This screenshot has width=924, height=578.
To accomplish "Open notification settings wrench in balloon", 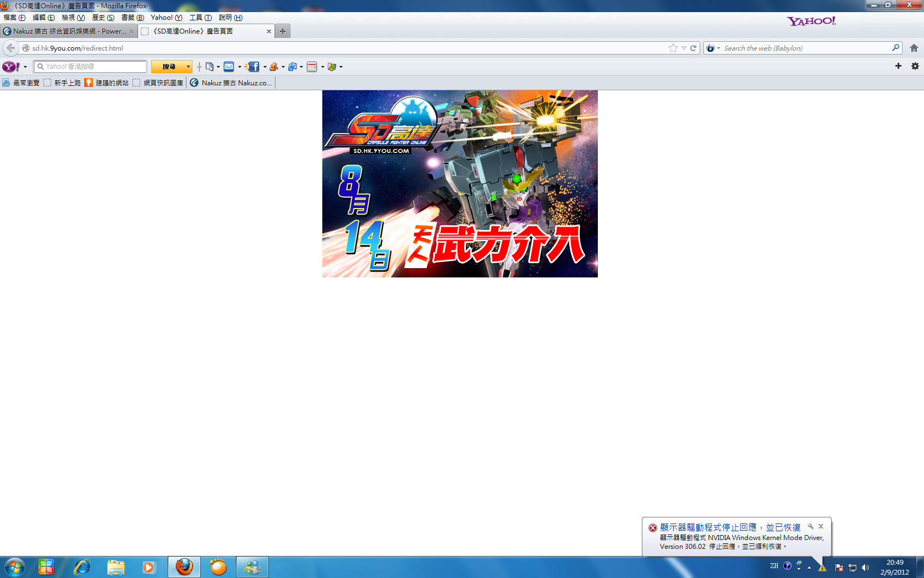I will tap(810, 526).
